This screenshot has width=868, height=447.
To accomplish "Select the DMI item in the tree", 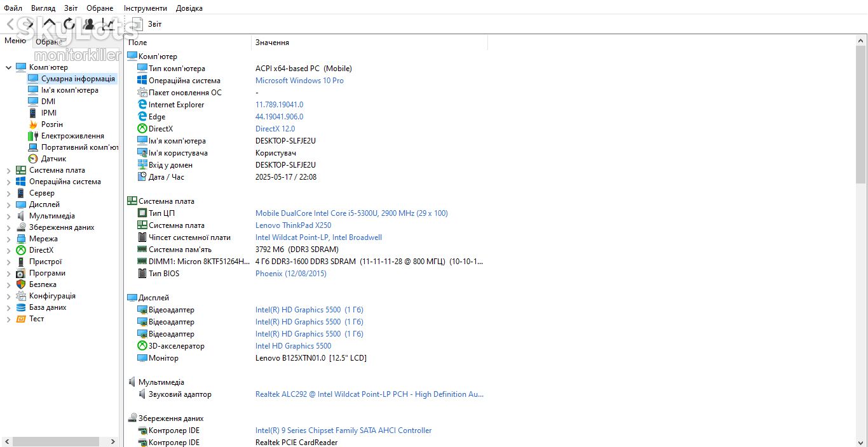I will tap(48, 102).
